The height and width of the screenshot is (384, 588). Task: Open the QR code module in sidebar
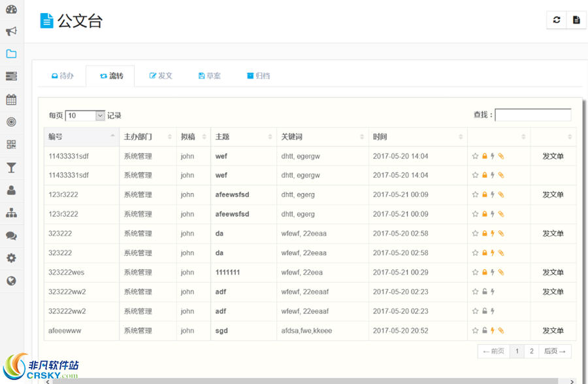tap(10, 145)
